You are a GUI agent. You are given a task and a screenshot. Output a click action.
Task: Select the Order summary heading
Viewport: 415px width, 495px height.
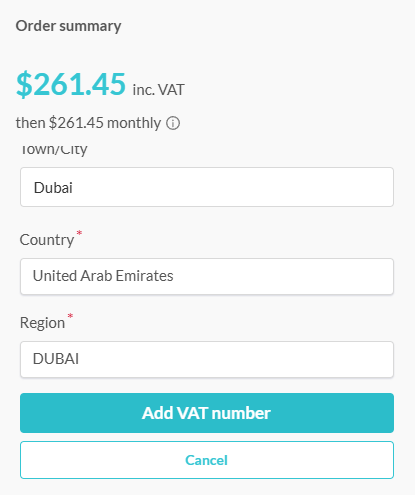click(68, 26)
